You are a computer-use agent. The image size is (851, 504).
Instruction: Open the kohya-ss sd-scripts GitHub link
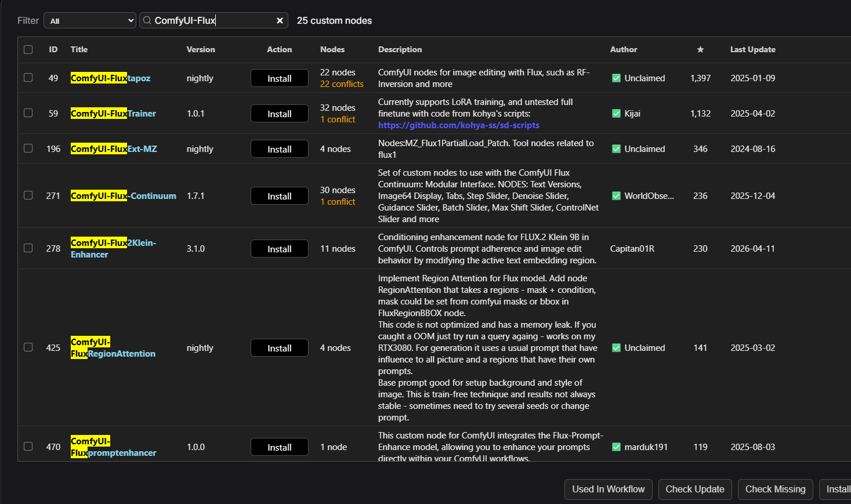click(459, 125)
